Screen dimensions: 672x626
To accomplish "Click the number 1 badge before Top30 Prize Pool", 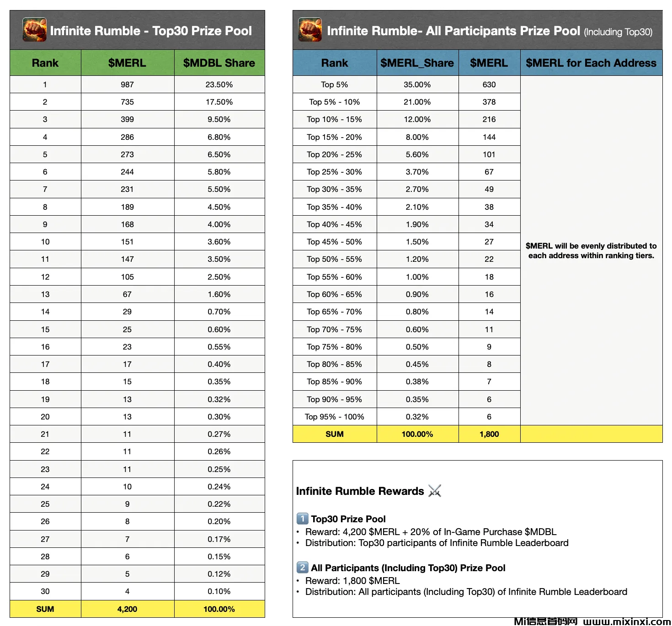I will [302, 519].
